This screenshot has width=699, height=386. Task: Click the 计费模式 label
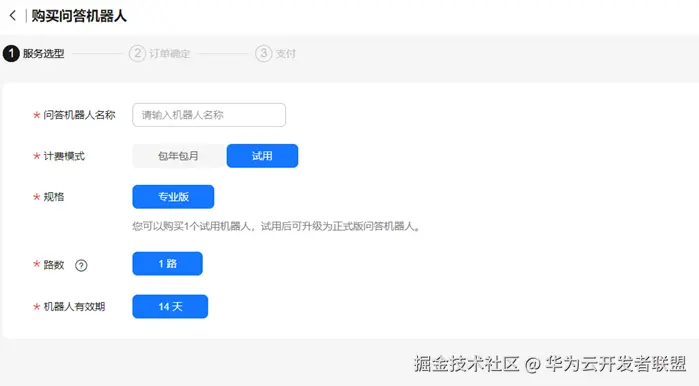(x=64, y=156)
